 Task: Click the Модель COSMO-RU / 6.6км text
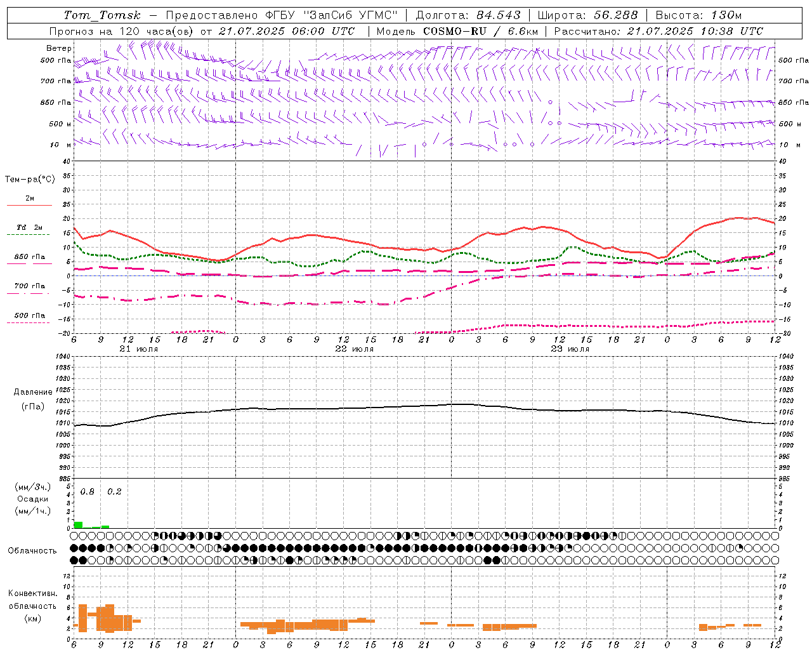(457, 31)
